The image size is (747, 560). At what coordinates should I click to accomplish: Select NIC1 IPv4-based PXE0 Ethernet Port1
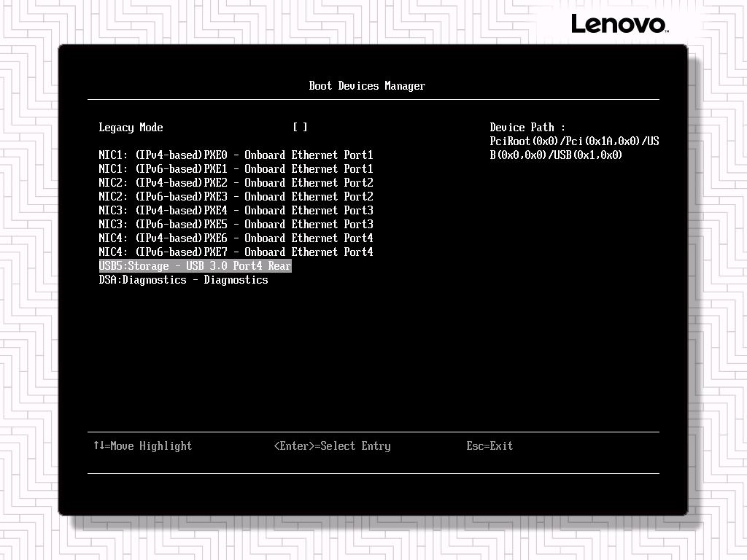tap(236, 155)
